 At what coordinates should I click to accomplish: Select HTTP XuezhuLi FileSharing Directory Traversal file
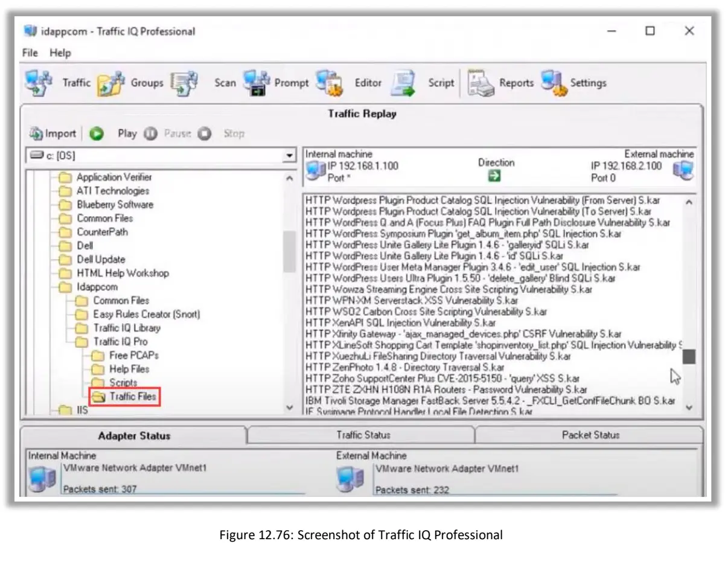[x=438, y=357]
